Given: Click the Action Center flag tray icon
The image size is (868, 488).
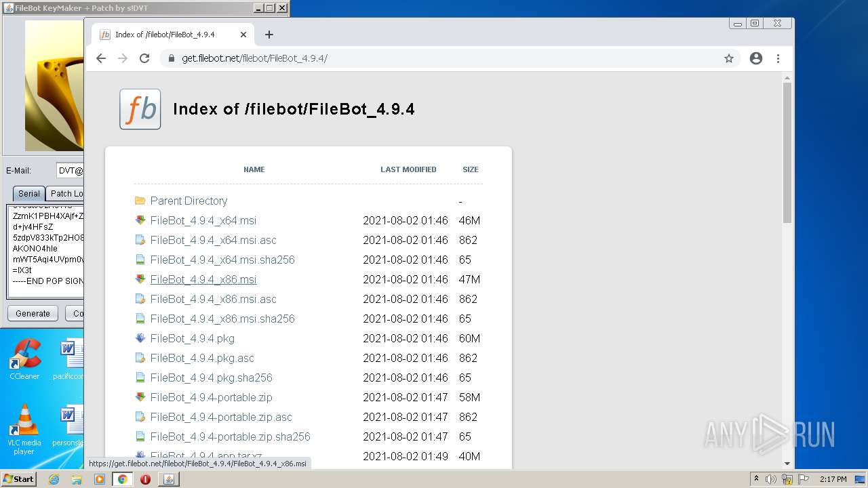Looking at the screenshot, I should click(x=804, y=479).
